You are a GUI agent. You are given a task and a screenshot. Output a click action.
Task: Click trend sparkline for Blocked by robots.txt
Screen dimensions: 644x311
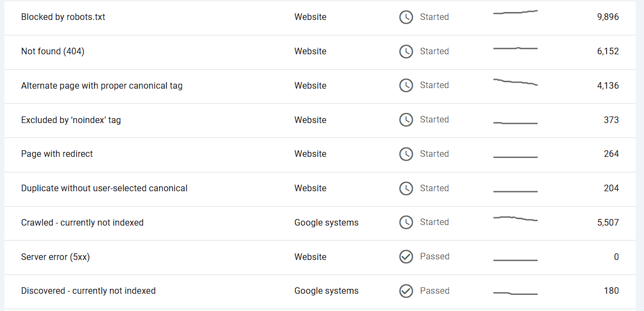pos(515,12)
